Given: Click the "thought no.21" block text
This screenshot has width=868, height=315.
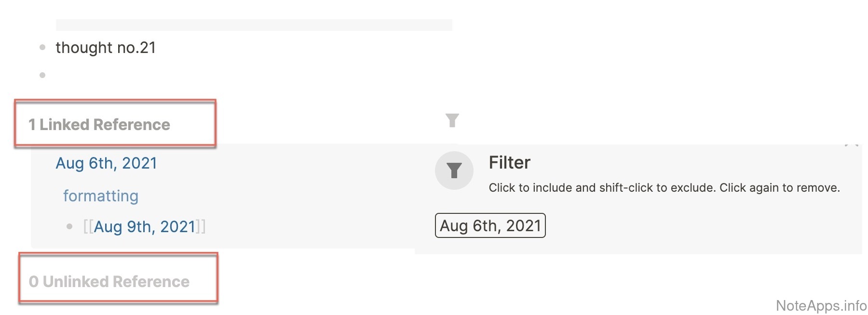Looking at the screenshot, I should click(x=106, y=48).
